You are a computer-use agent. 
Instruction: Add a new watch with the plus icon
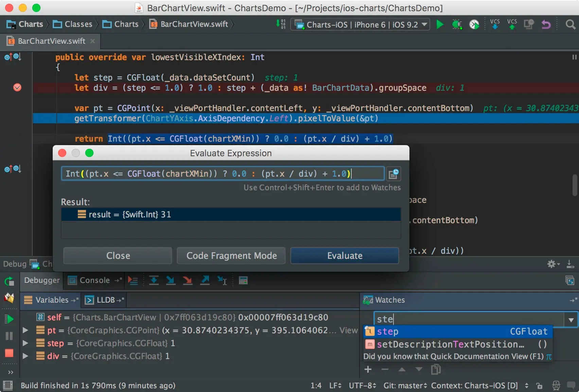click(x=368, y=369)
